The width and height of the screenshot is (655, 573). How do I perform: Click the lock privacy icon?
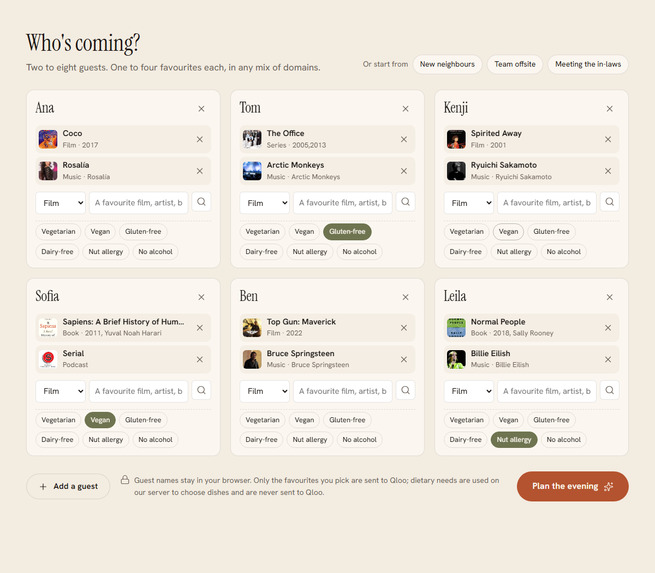click(125, 480)
